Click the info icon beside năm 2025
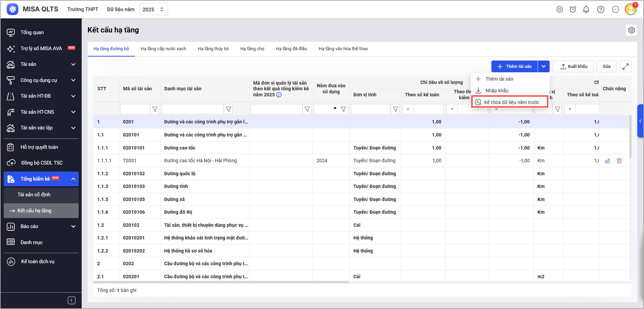Viewport: 644px width, 309px height. [x=279, y=95]
